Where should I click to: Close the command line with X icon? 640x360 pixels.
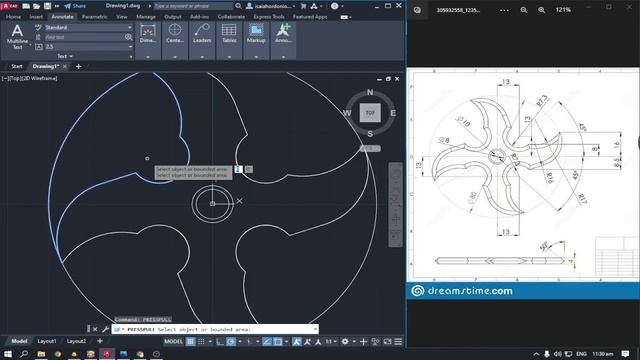coord(95,329)
